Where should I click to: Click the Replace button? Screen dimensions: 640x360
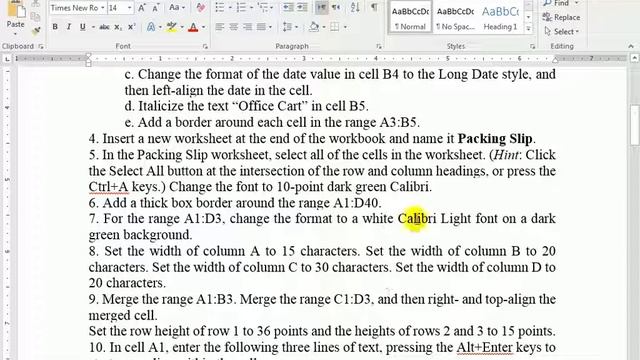pos(561,17)
